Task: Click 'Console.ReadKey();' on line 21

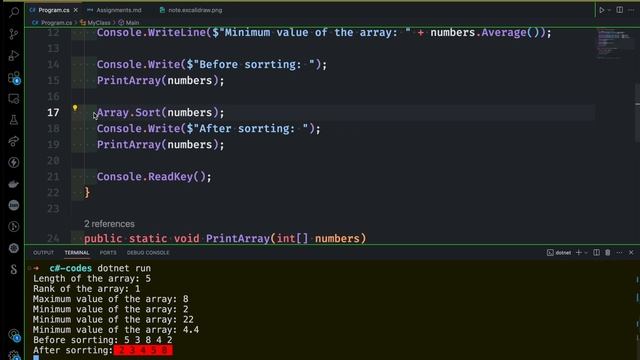Action: (154, 177)
